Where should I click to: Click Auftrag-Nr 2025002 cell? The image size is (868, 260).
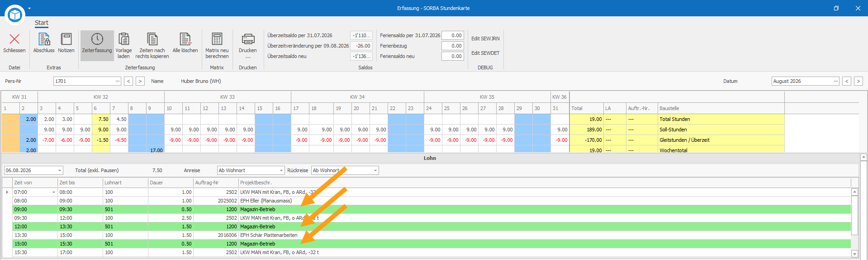point(216,201)
